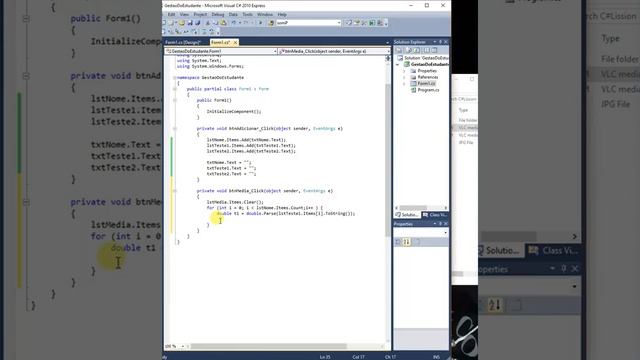640x360 pixels.
Task: Click the Categorized icon in Properties panel
Action: point(398,242)
